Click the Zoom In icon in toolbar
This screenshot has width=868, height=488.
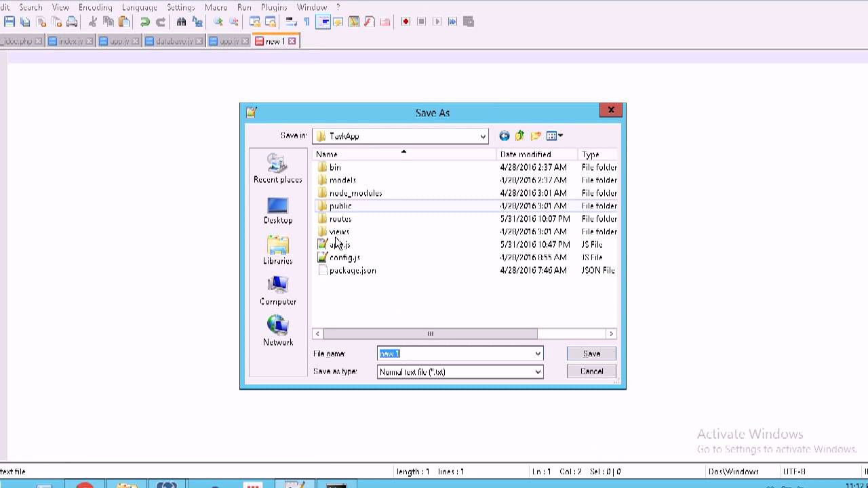(218, 22)
